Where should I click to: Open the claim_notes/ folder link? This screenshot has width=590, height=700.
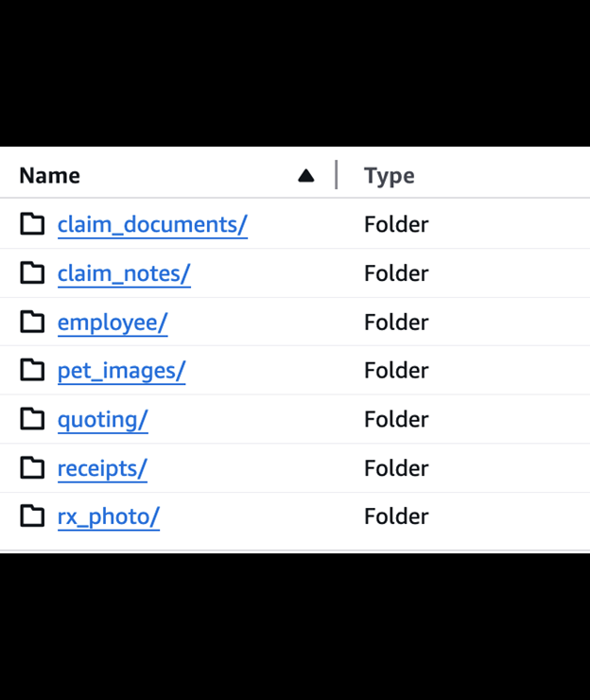[124, 273]
